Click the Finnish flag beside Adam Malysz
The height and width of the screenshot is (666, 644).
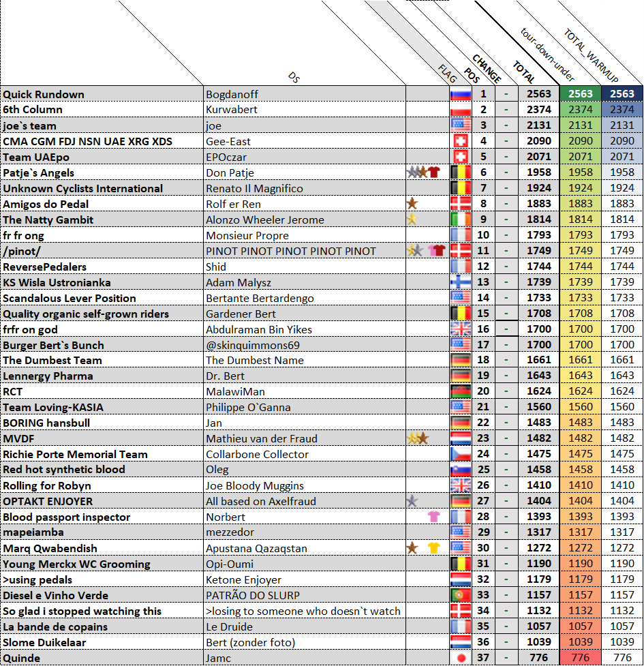tap(461, 282)
